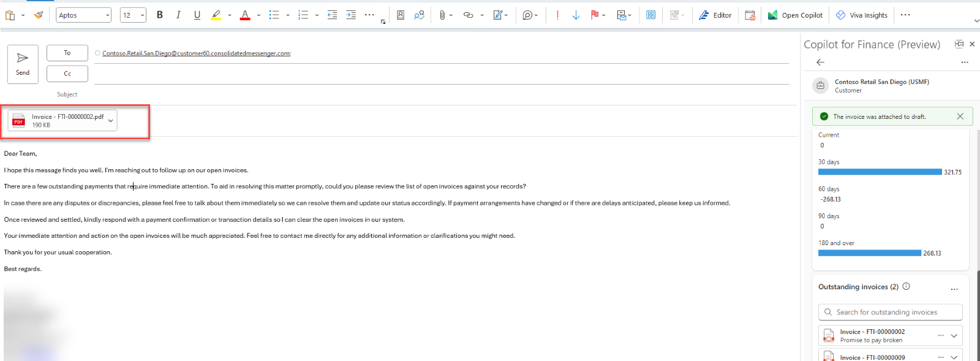The image size is (980, 361).
Task: Open the bullet style dropdown arrow
Action: 288,15
